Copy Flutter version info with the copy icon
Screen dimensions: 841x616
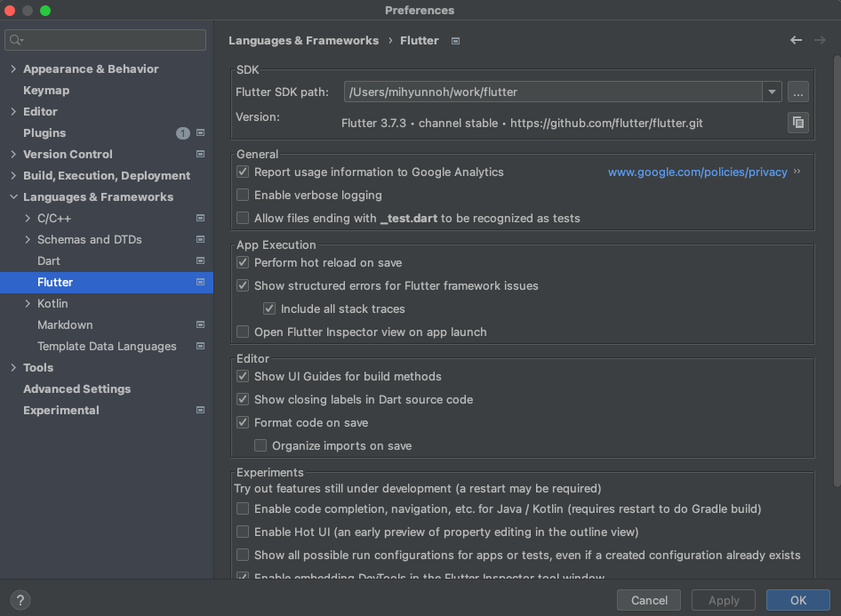[798, 123]
